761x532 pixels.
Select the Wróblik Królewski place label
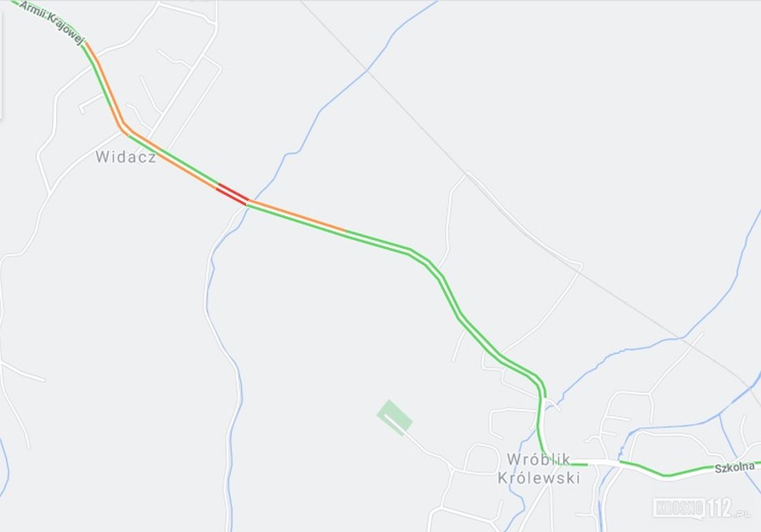(539, 468)
